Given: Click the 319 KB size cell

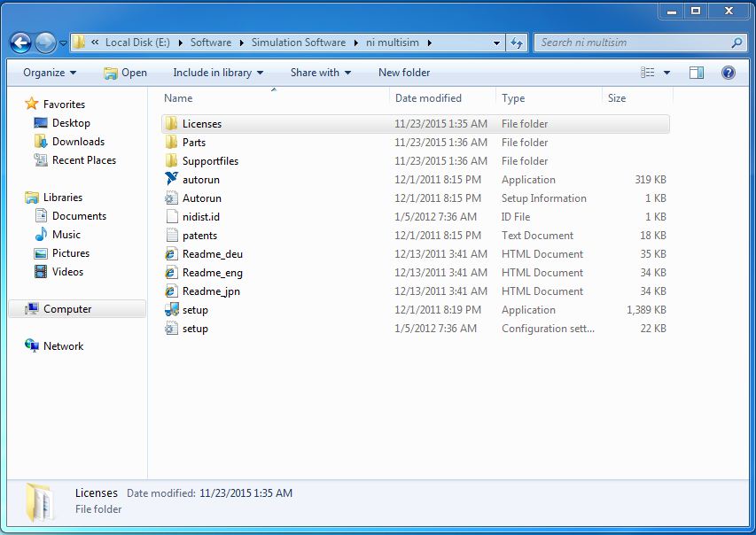Looking at the screenshot, I should click(650, 180).
